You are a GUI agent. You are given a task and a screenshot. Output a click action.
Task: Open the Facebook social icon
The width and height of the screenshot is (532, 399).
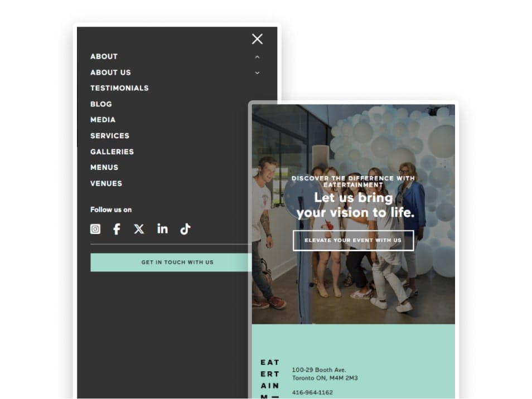pyautogui.click(x=117, y=229)
